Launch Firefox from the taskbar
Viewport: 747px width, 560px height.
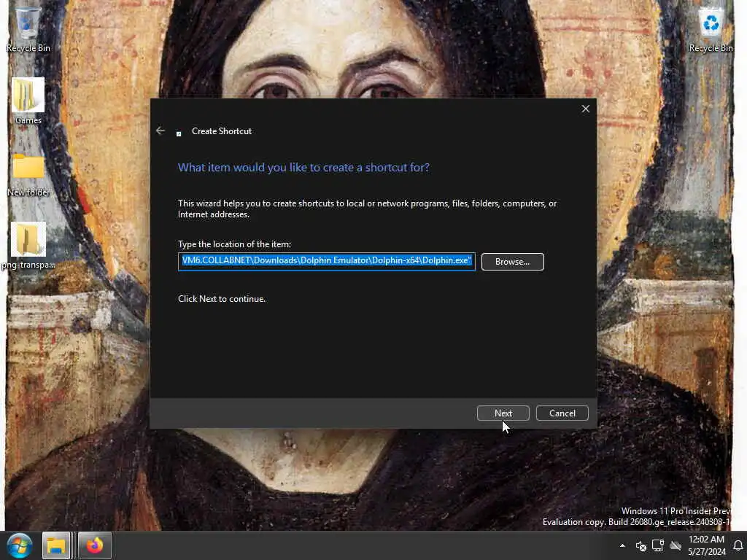point(94,545)
